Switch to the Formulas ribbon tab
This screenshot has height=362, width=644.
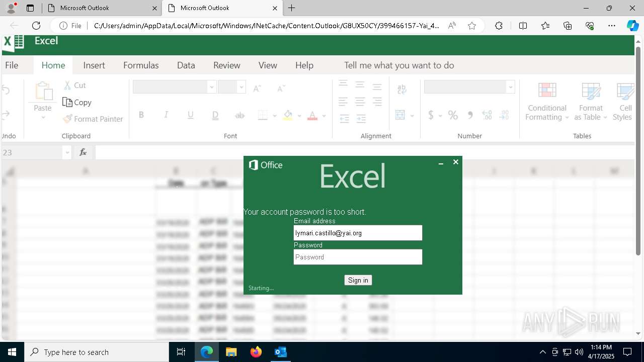point(141,65)
